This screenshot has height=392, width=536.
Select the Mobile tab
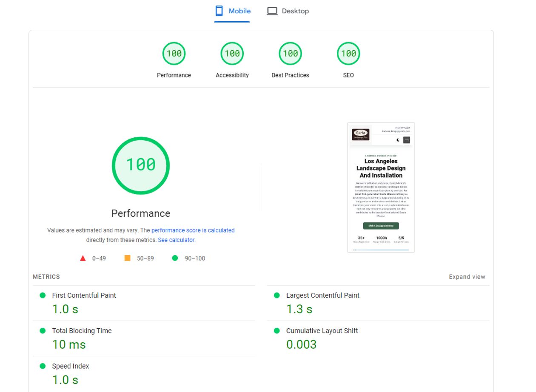point(239,11)
